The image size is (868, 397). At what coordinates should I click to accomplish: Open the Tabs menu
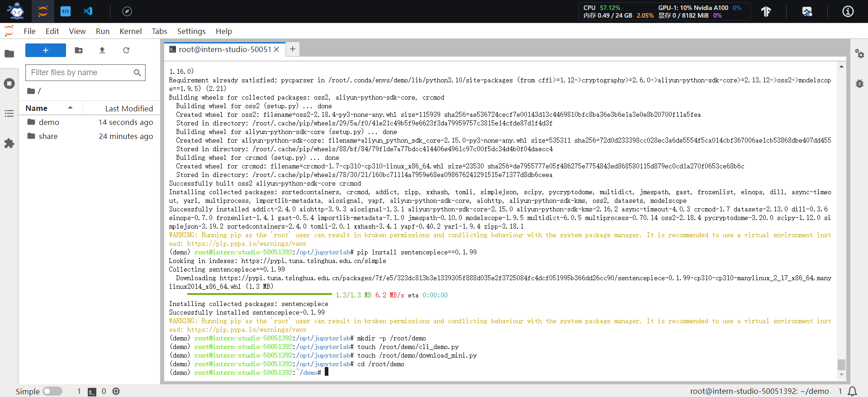coord(159,31)
